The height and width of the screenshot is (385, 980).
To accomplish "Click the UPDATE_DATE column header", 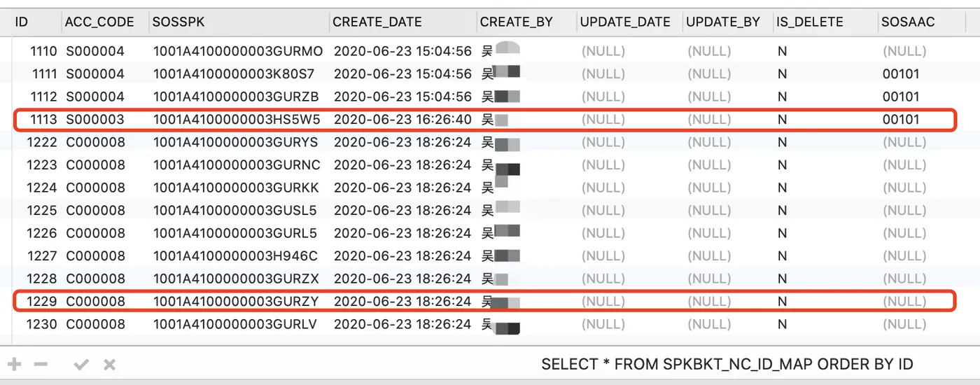I will [625, 22].
